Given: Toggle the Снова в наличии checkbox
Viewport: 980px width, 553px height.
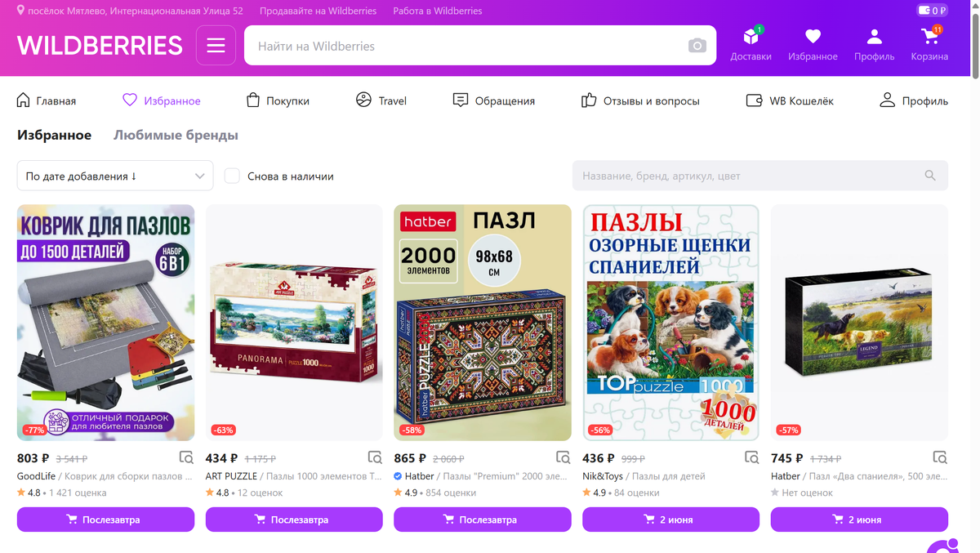Looking at the screenshot, I should [x=232, y=176].
